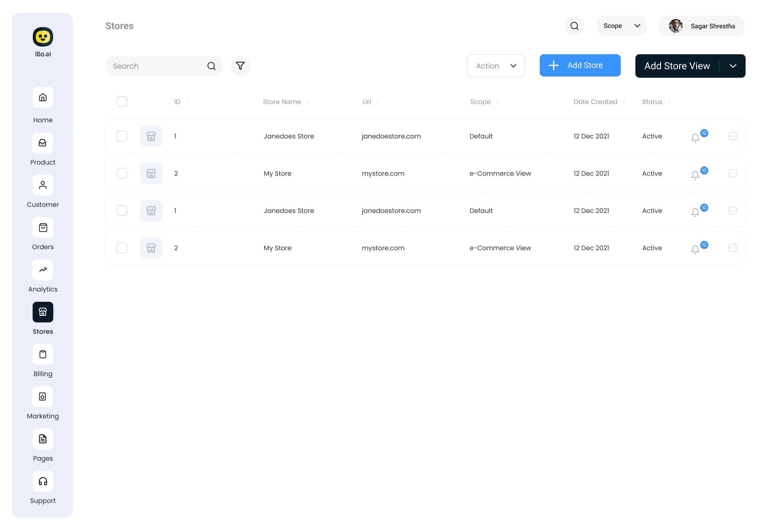
Task: Open the Billing section icon
Action: (43, 355)
